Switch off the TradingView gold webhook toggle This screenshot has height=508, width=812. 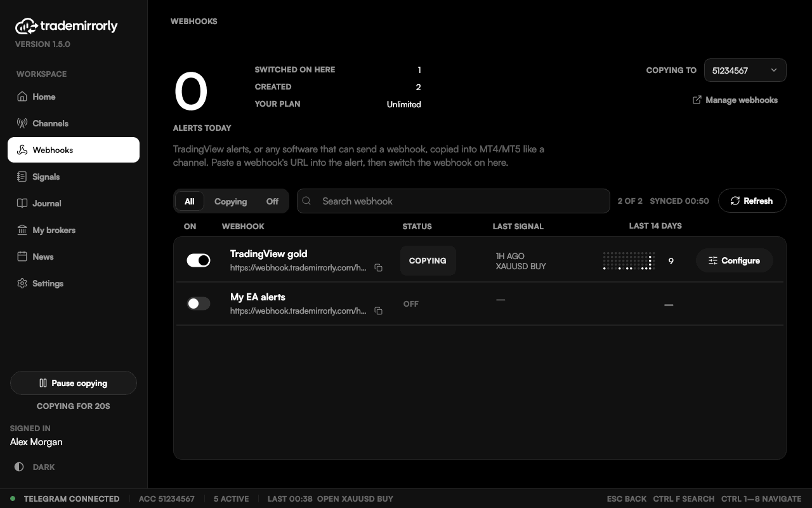(x=199, y=260)
